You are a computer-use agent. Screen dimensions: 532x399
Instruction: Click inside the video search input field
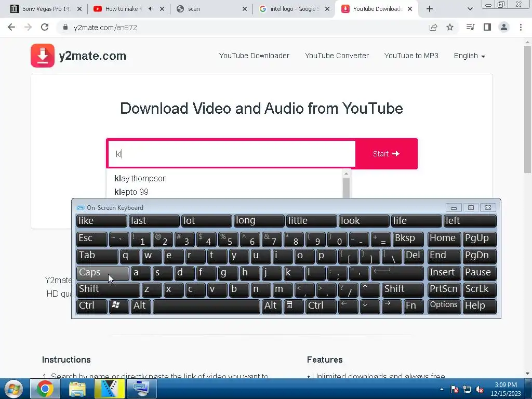point(231,154)
